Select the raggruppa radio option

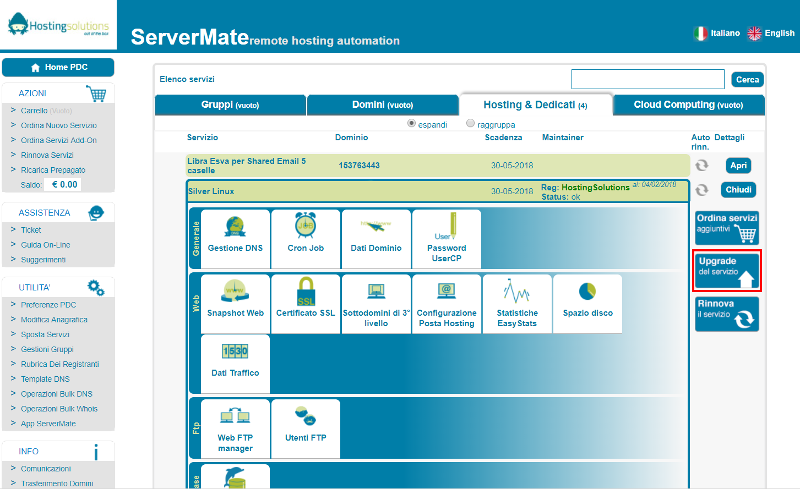point(470,123)
